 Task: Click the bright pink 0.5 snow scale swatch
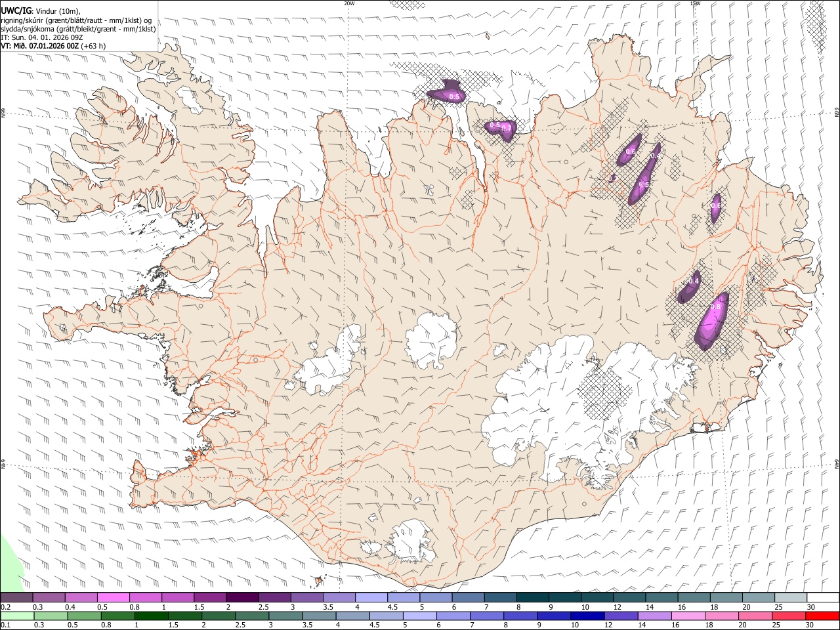[x=113, y=597]
